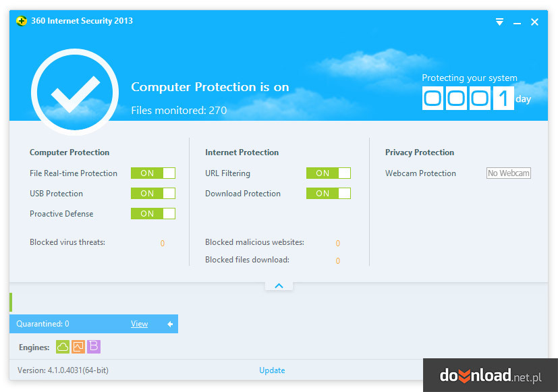558x392 pixels.
Task: Open the main menu dropdown icon
Action: (500, 22)
